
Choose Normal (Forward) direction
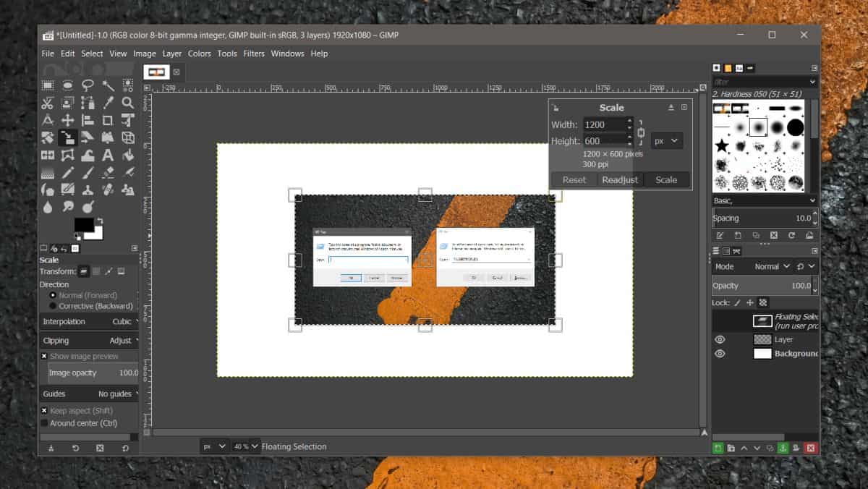point(53,295)
